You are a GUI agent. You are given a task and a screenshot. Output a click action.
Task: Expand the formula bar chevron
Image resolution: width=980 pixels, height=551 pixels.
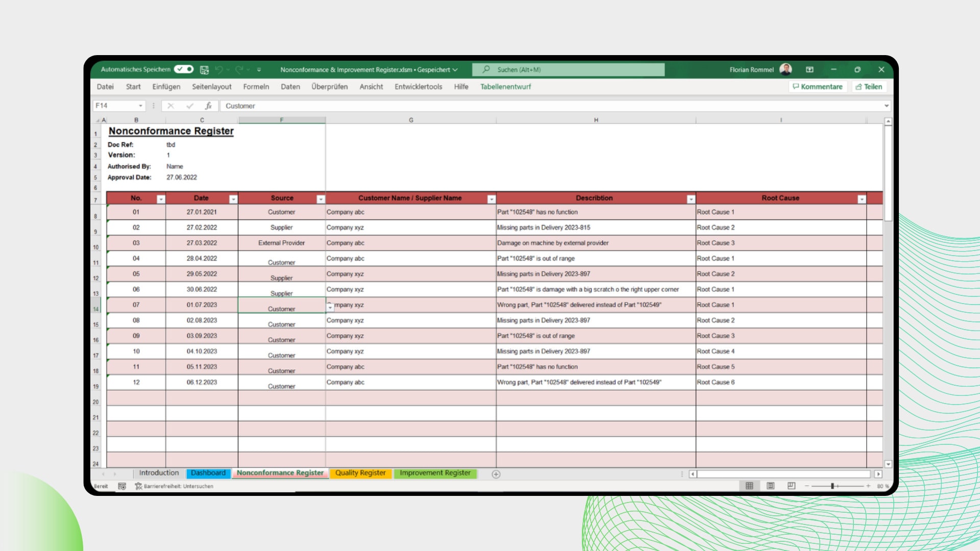[x=887, y=106]
